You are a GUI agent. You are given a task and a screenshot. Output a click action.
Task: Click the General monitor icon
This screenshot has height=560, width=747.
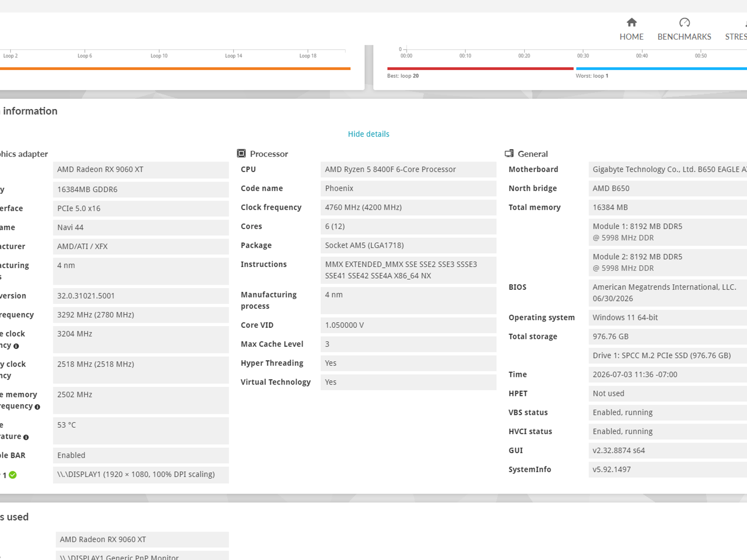tap(509, 153)
